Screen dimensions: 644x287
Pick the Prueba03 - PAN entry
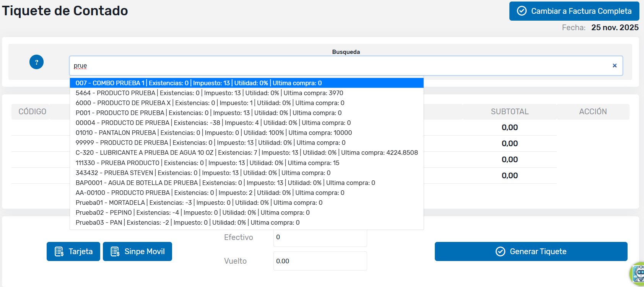coord(187,222)
